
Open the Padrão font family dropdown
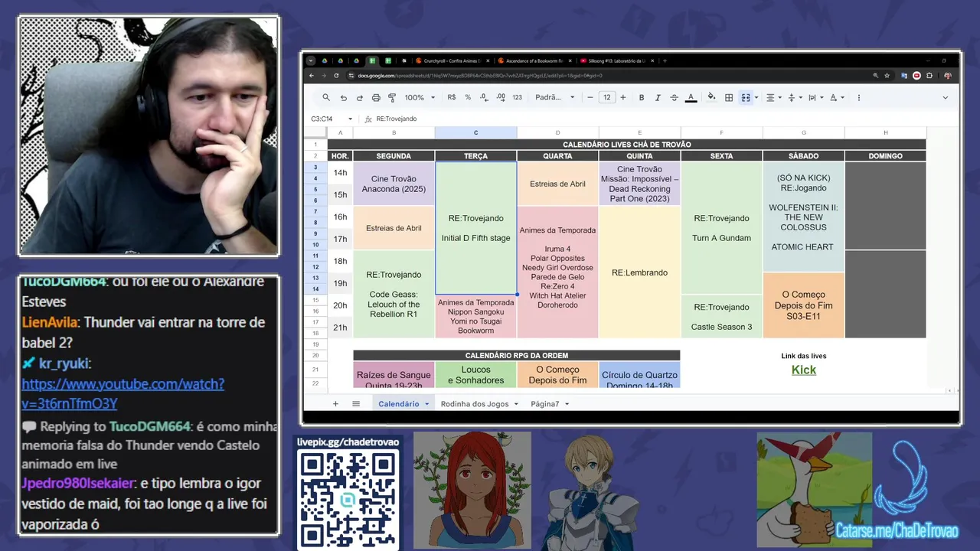point(555,98)
